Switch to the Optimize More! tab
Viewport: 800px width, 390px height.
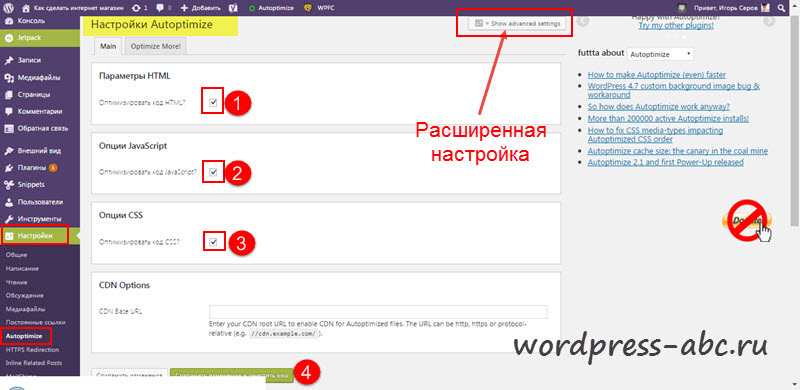(x=156, y=46)
